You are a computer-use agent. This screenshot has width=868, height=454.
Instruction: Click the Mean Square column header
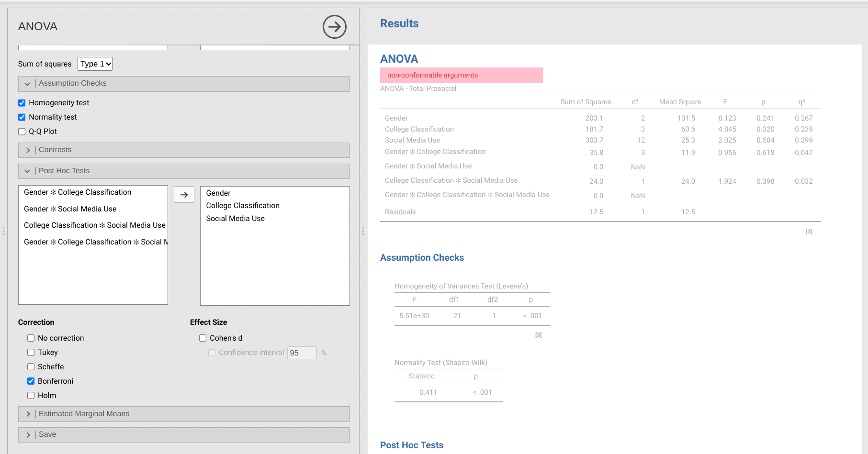(x=680, y=102)
